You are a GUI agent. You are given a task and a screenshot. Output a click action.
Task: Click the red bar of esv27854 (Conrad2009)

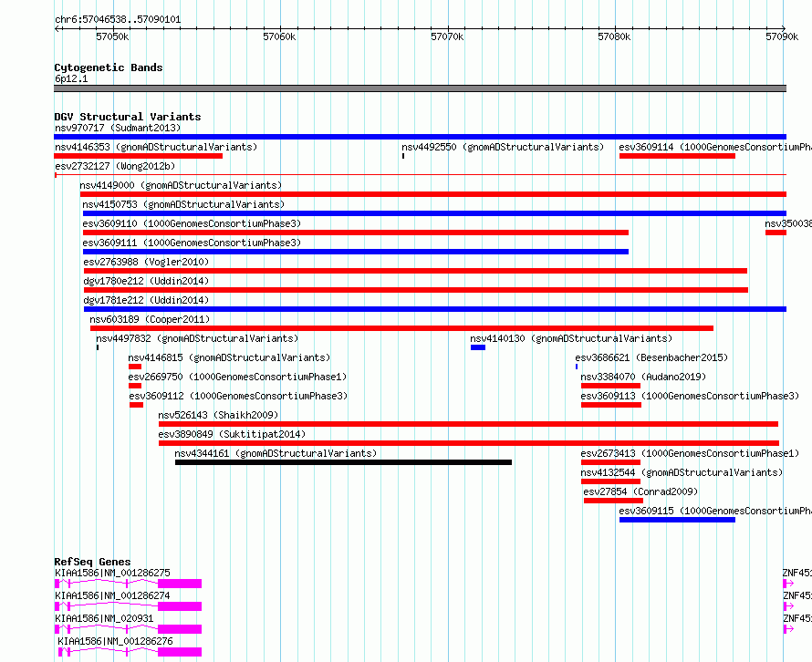point(613,501)
